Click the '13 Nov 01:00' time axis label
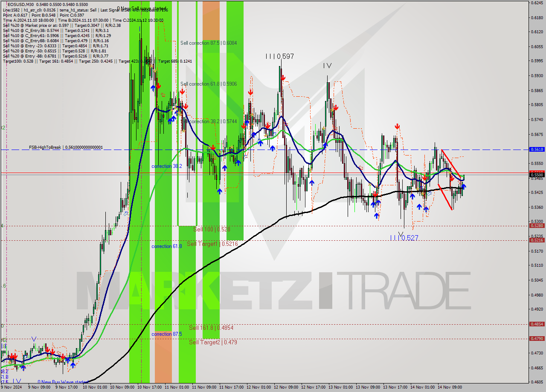 341,388
